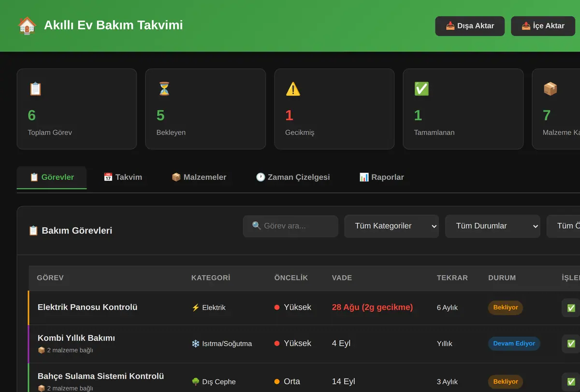
Task: Select the Gecikmiş count 1
Action: tap(289, 116)
